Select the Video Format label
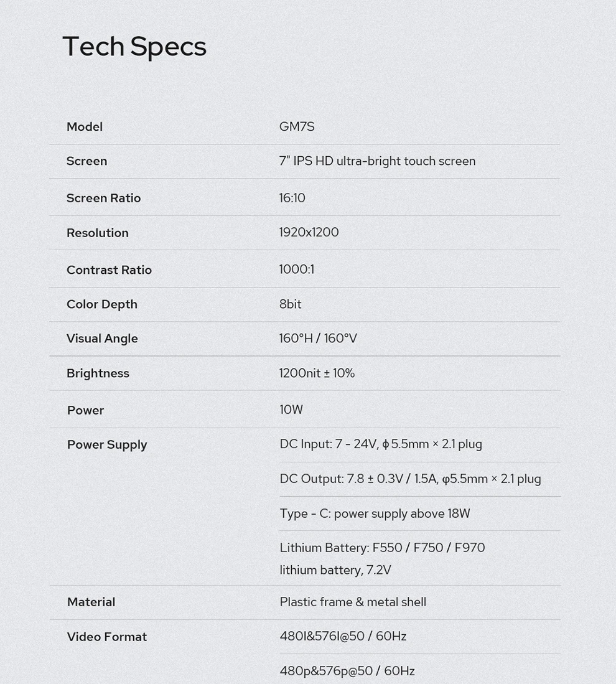This screenshot has width=616, height=684. 107,637
